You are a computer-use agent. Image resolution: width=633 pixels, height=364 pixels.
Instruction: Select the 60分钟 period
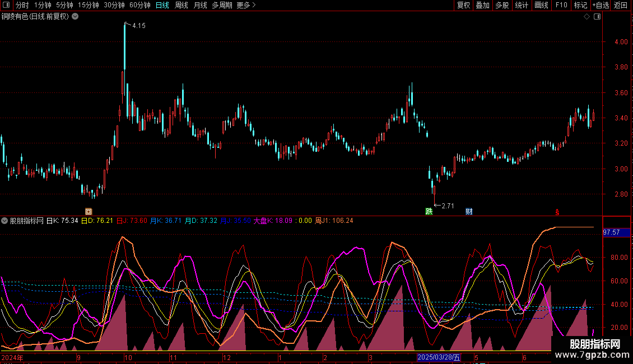pos(140,5)
